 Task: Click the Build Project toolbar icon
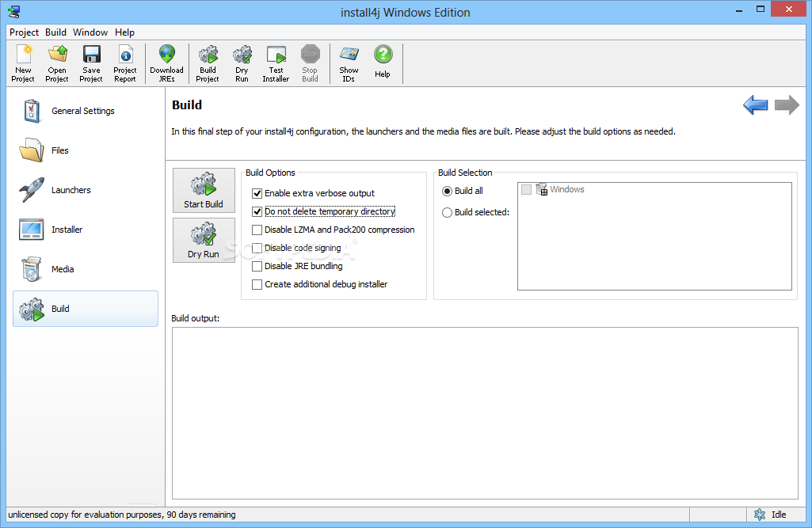pyautogui.click(x=208, y=55)
